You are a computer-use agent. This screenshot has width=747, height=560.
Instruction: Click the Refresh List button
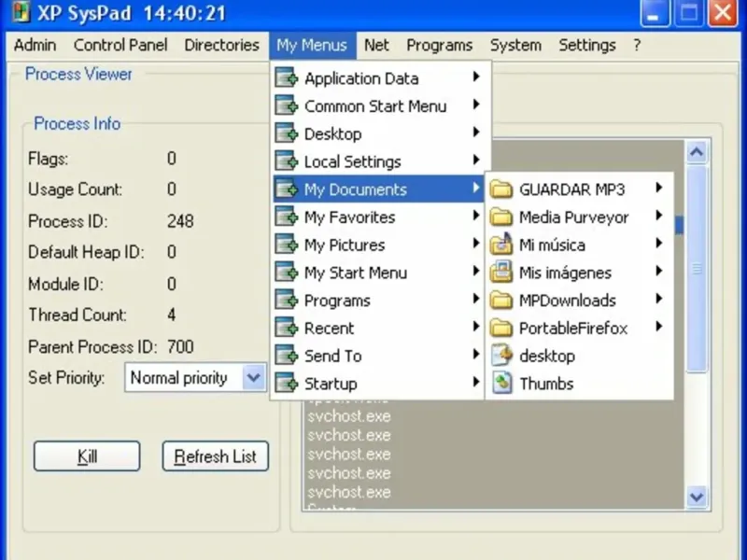pyautogui.click(x=216, y=456)
